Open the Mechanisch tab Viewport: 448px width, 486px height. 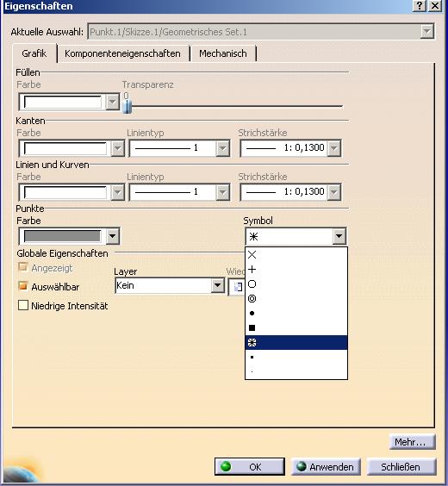click(223, 53)
